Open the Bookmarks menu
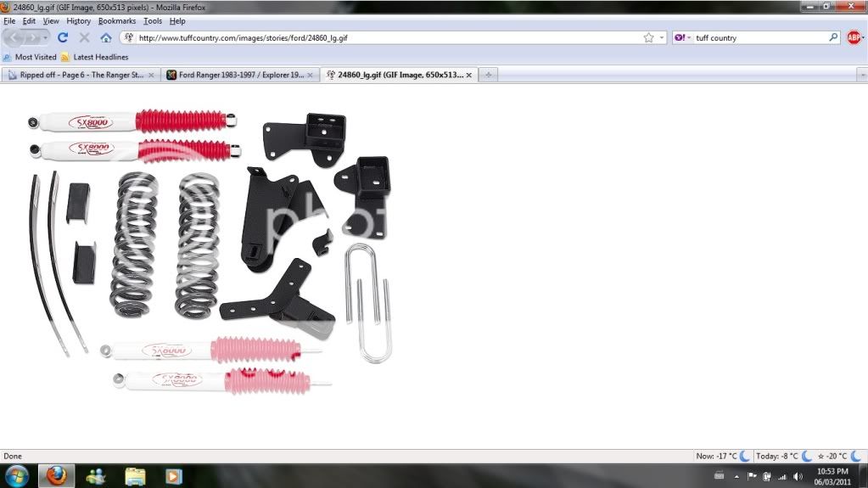868x488 pixels. pyautogui.click(x=117, y=20)
